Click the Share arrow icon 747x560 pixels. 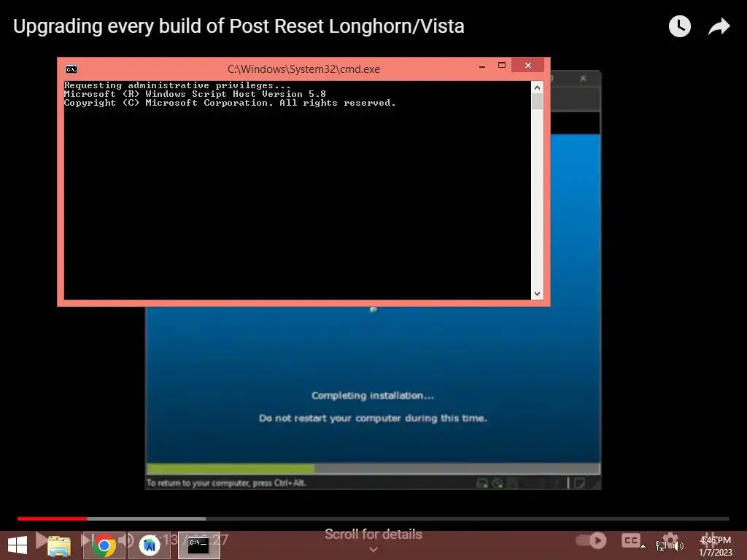[719, 26]
